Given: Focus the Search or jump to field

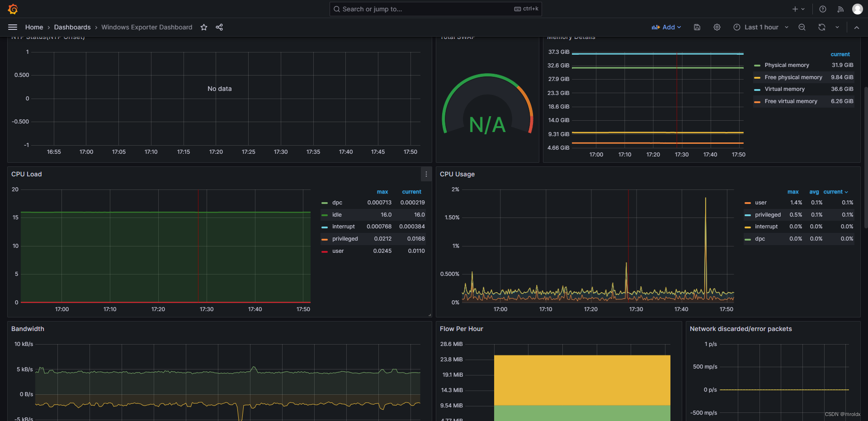Looking at the screenshot, I should (436, 9).
